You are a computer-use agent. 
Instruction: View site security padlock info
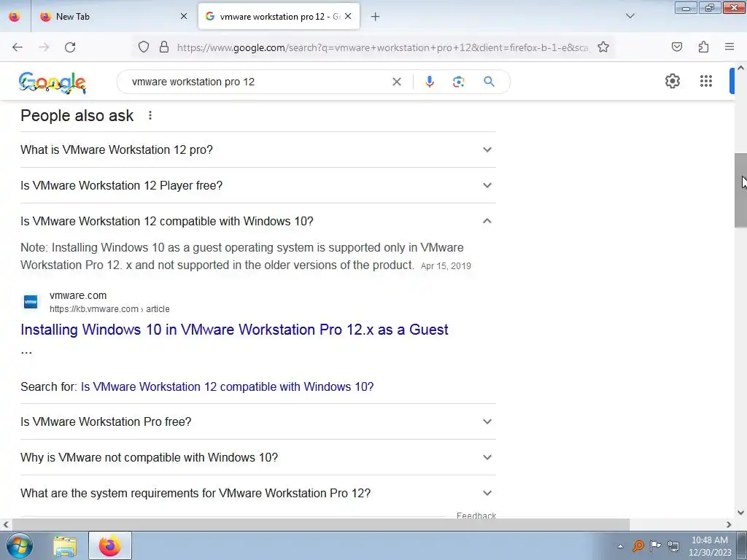(164, 47)
